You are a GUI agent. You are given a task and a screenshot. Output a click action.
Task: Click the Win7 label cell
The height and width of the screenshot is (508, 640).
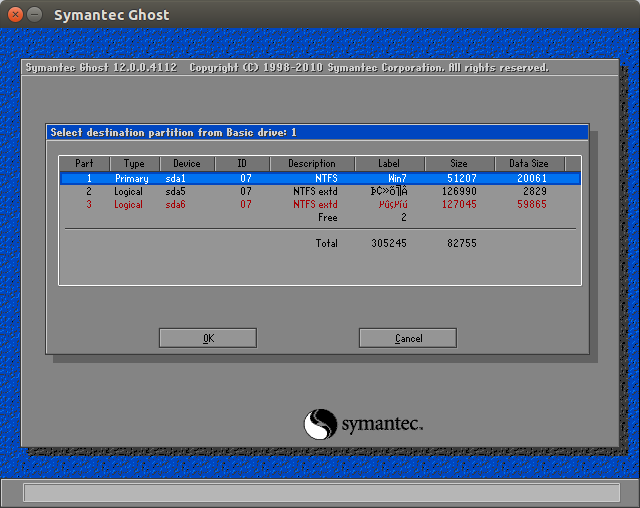click(x=397, y=178)
